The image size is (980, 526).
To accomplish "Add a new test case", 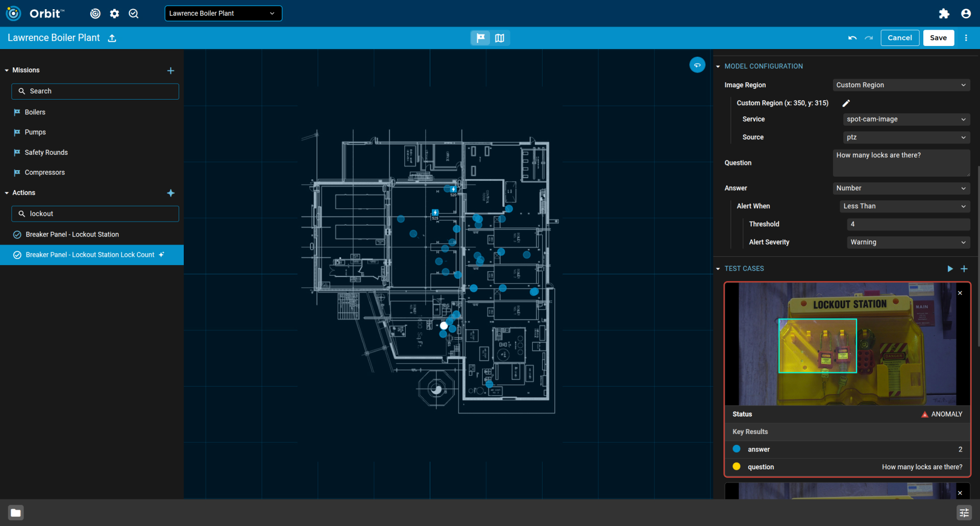I will point(964,269).
